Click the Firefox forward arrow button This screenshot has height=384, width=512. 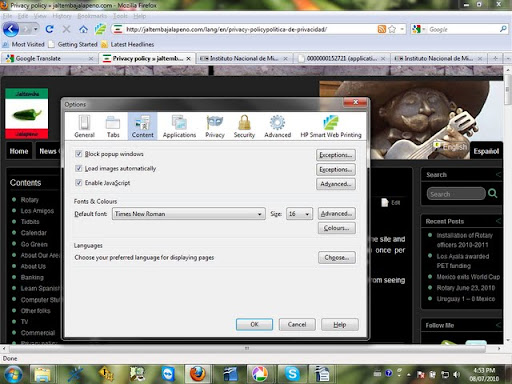26,29
